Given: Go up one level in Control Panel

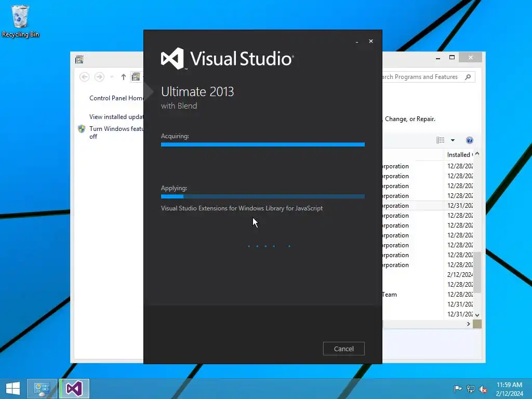Looking at the screenshot, I should coord(124,77).
